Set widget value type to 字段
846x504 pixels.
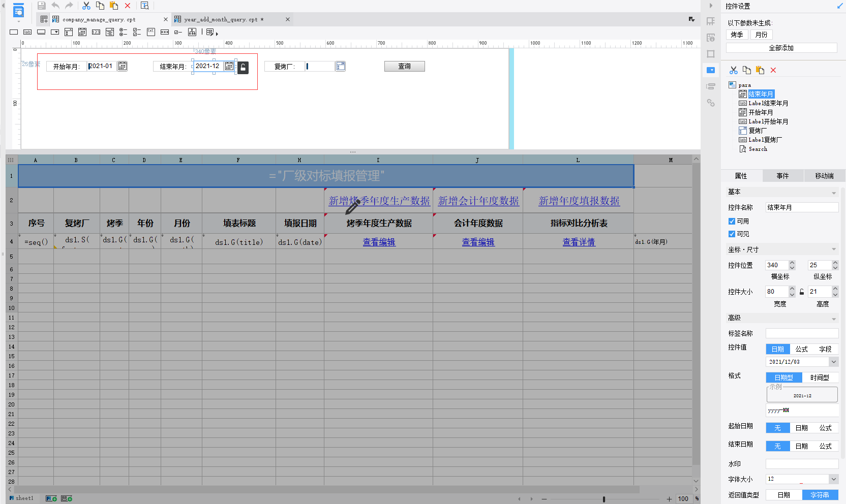(x=826, y=349)
